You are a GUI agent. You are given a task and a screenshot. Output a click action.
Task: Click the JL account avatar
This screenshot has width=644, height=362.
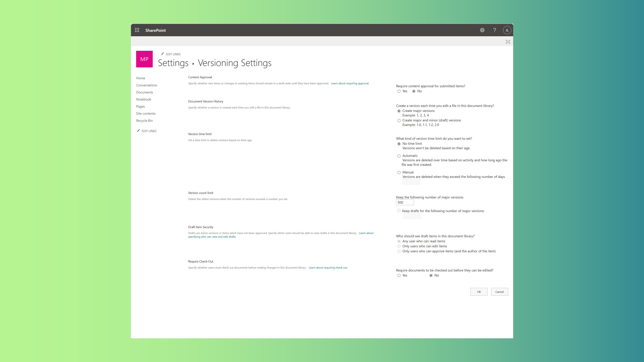pyautogui.click(x=507, y=30)
